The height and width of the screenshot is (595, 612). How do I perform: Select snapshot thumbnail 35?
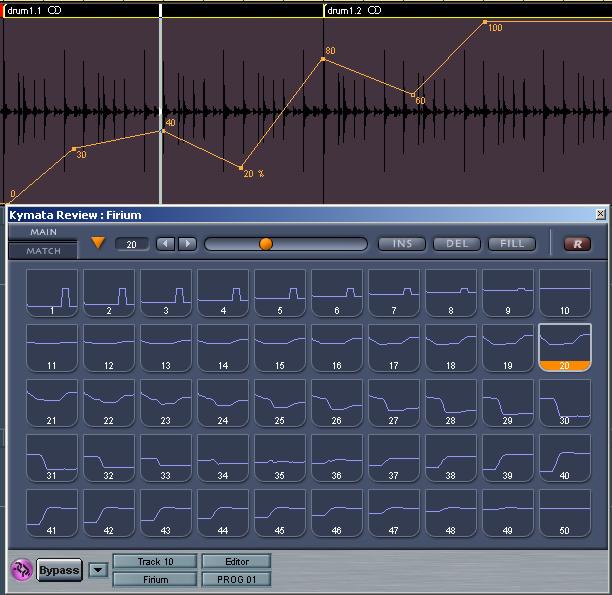click(280, 458)
